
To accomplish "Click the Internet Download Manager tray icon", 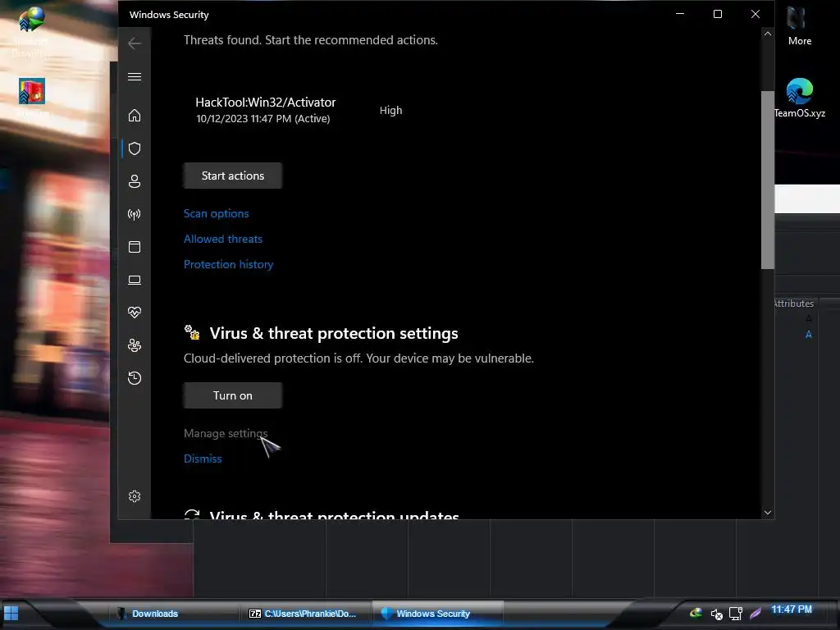I will pyautogui.click(x=696, y=612).
